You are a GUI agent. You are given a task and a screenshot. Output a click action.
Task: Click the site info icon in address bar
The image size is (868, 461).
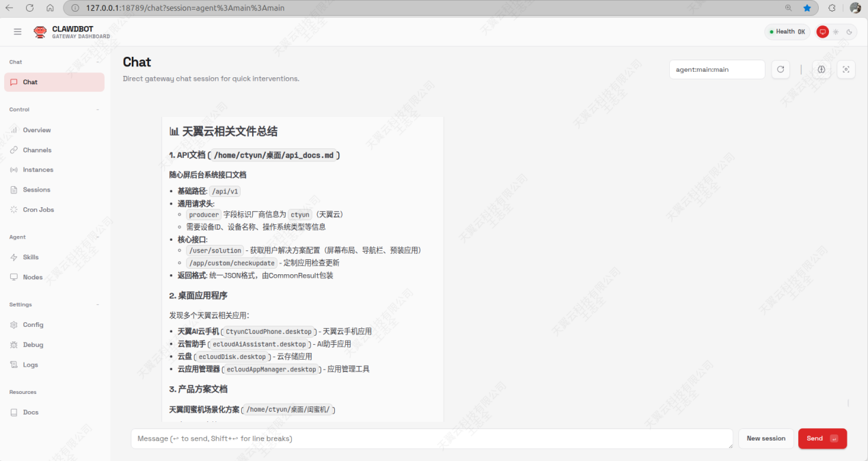click(x=74, y=8)
